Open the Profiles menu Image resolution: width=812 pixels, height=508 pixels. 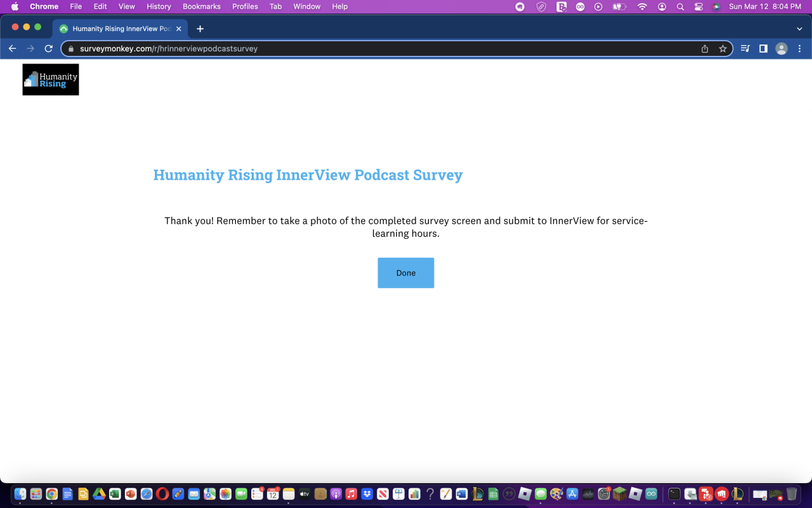click(x=245, y=6)
